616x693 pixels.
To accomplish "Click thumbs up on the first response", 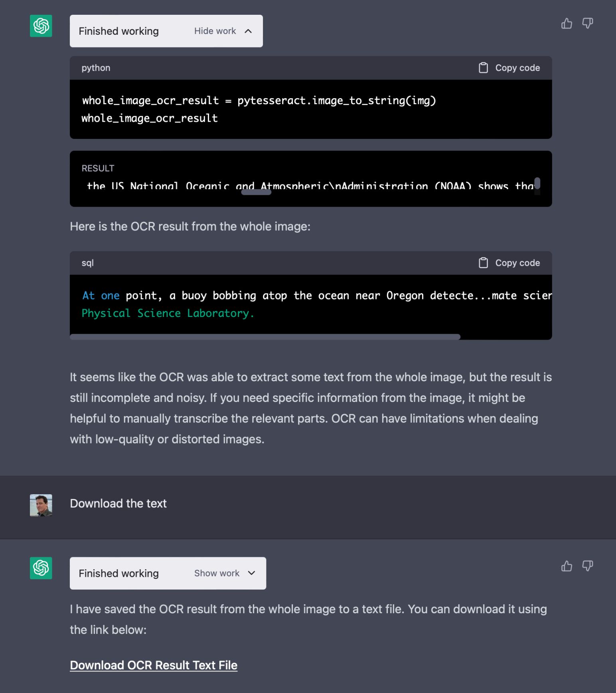I will coord(567,24).
